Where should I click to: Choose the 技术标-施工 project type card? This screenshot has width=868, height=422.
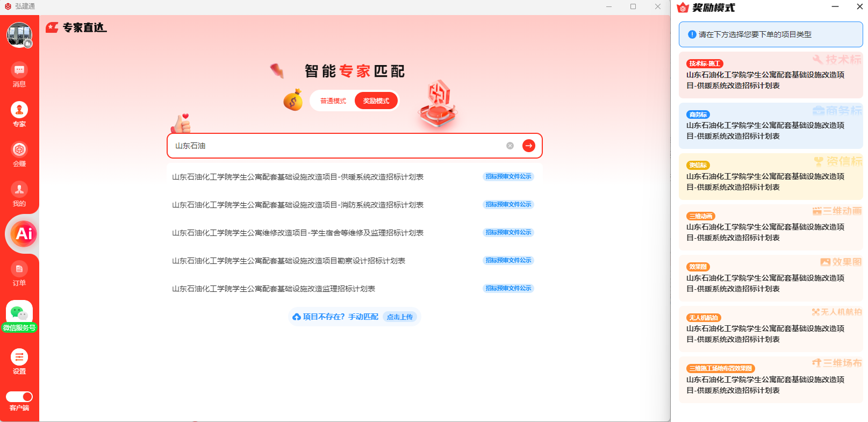coord(771,75)
